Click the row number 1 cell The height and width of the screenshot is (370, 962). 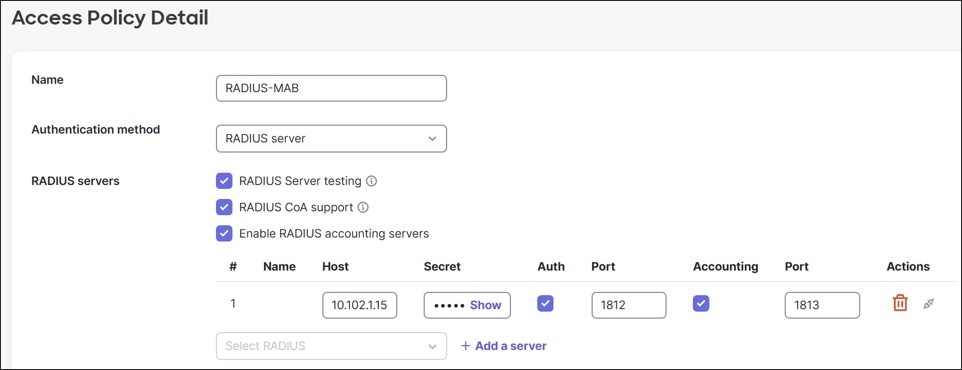[x=233, y=303]
